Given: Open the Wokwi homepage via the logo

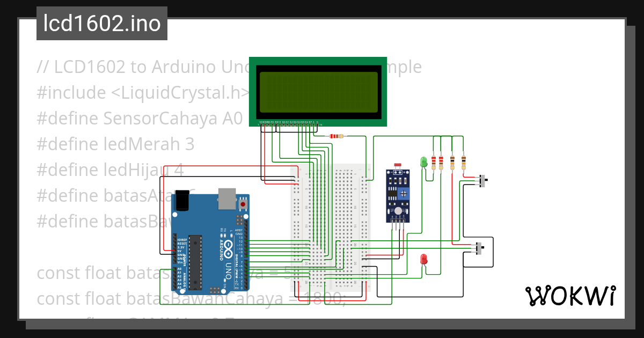Looking at the screenshot, I should click(x=570, y=296).
